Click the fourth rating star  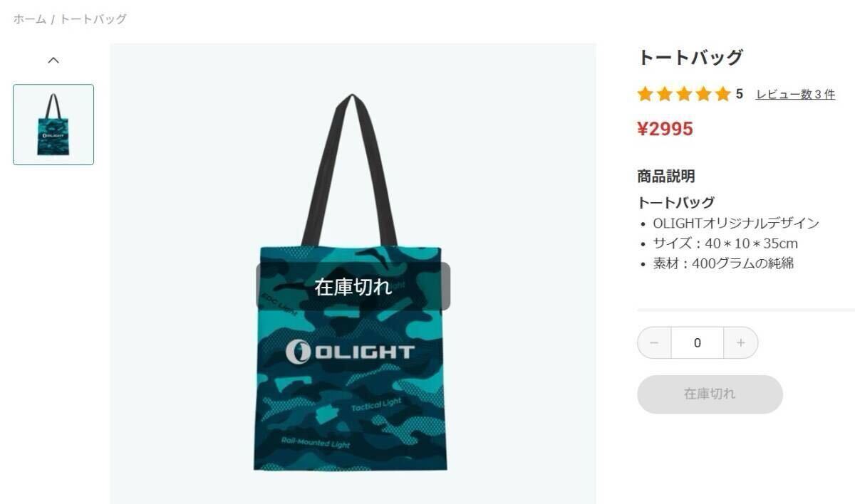703,94
